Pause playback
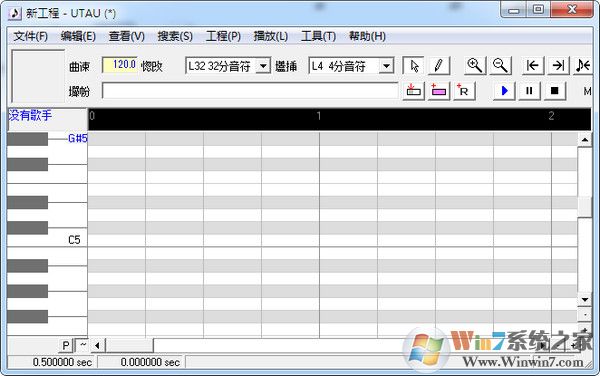 click(529, 91)
